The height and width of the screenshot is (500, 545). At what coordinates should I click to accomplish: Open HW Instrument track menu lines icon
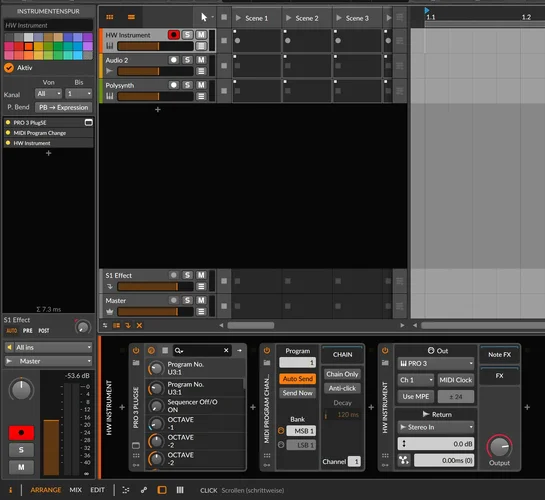(x=201, y=46)
